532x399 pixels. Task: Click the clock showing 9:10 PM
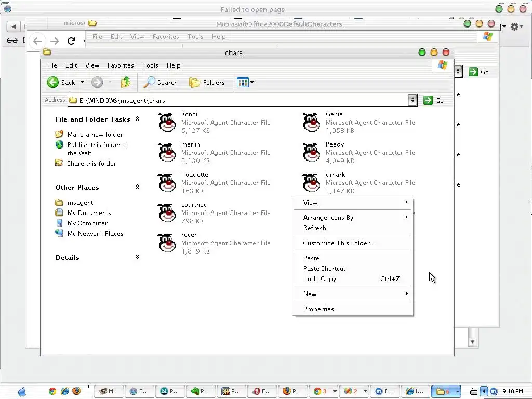click(x=512, y=392)
